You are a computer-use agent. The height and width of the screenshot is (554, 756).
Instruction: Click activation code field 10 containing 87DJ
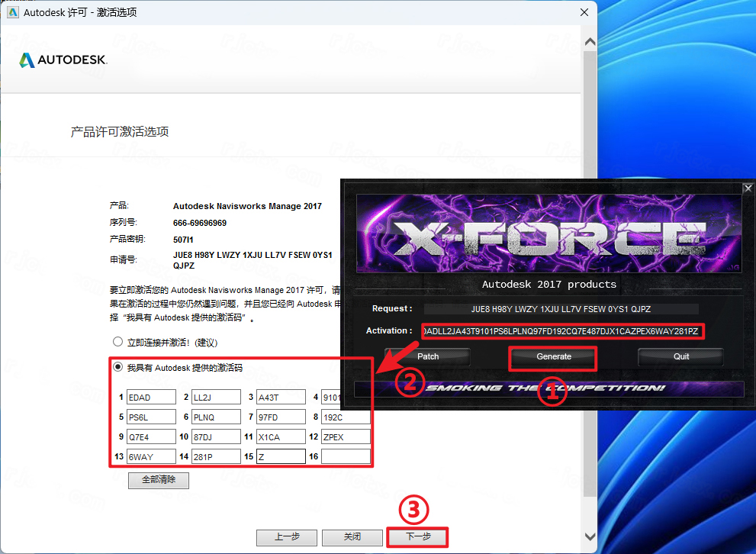[216, 436]
